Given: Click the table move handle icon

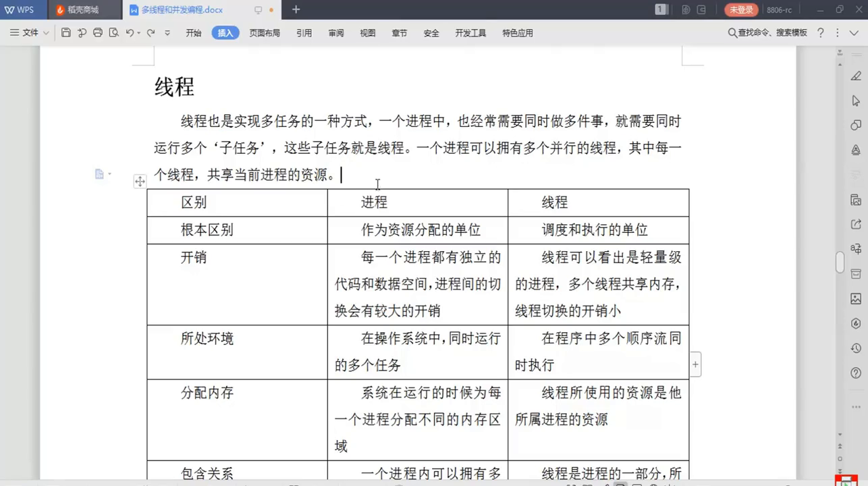Looking at the screenshot, I should coord(140,181).
